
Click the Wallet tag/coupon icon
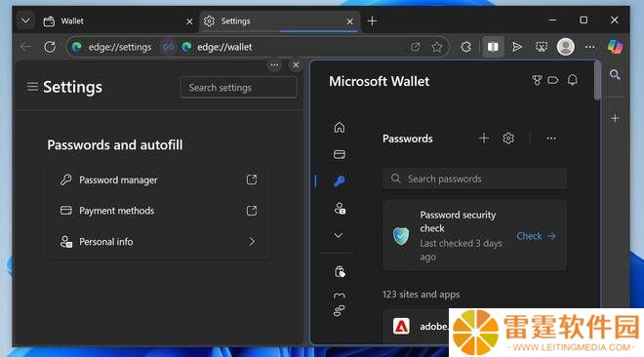point(553,80)
